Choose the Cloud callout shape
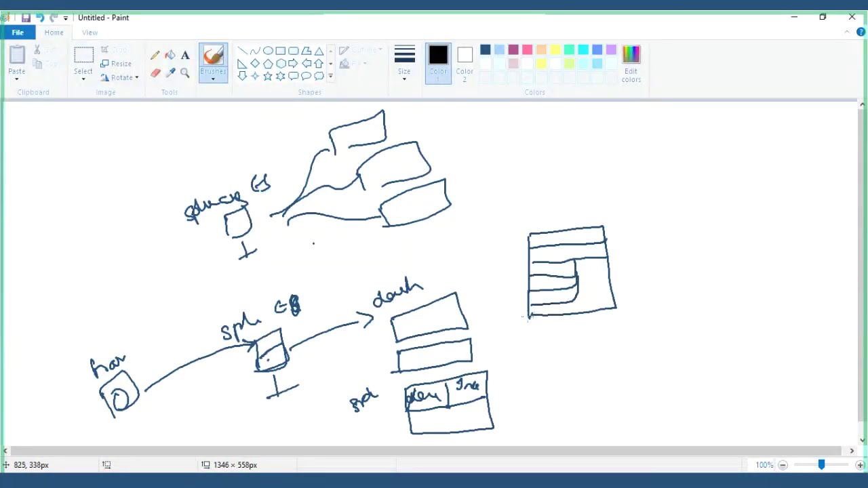The height and width of the screenshot is (488, 868). point(319,76)
